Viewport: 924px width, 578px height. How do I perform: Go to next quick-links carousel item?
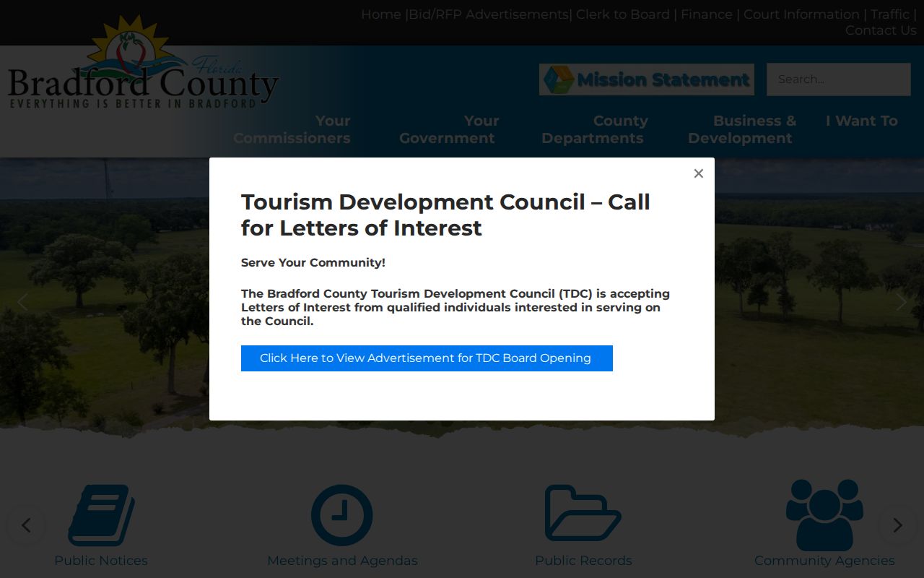(897, 525)
